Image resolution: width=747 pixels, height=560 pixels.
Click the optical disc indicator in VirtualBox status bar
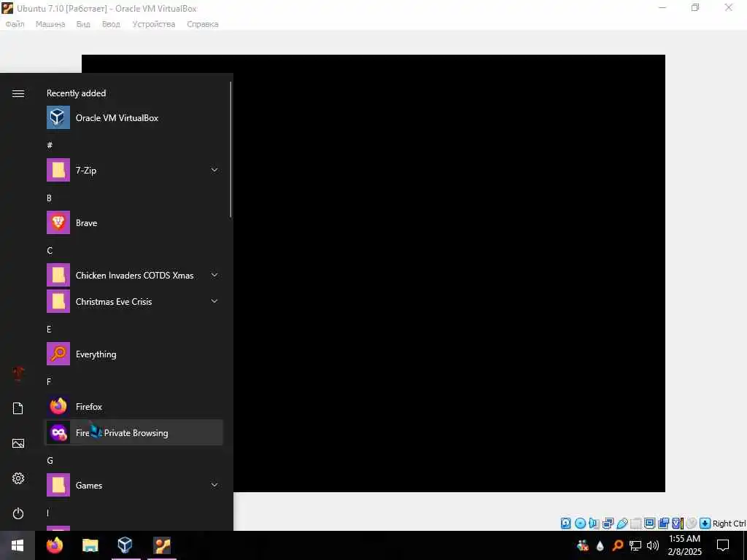580,524
